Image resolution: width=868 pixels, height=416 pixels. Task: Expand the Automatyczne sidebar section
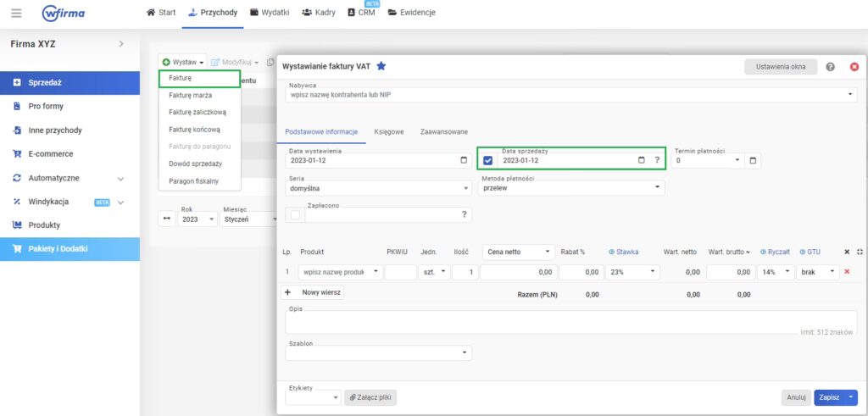(x=120, y=179)
